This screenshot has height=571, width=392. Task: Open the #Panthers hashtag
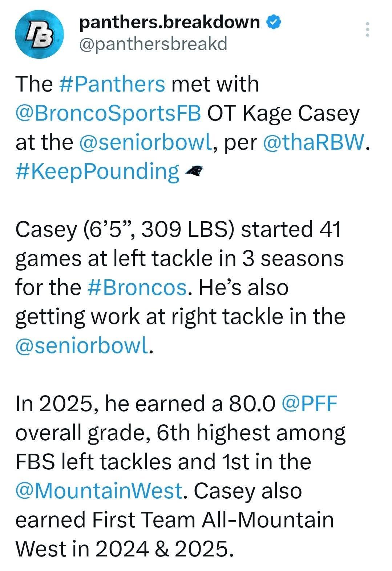[x=112, y=84]
